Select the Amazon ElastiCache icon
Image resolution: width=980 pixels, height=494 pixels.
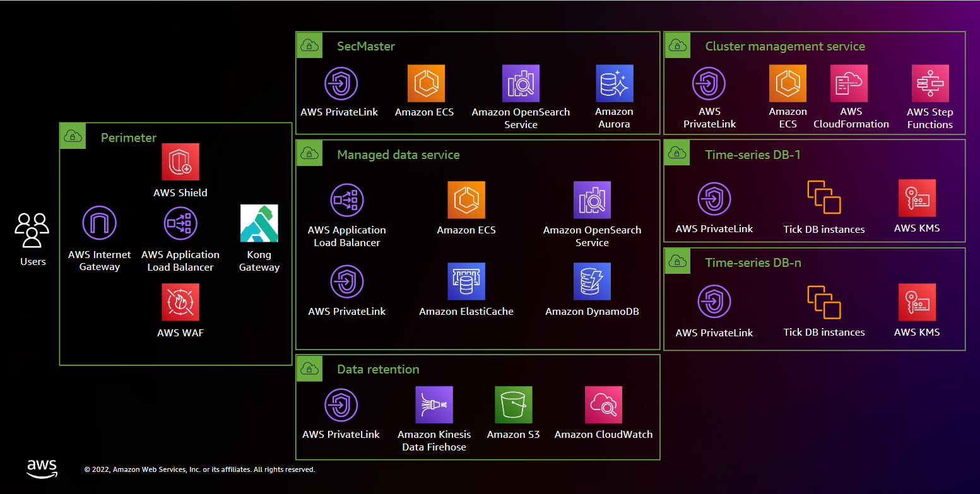click(466, 281)
